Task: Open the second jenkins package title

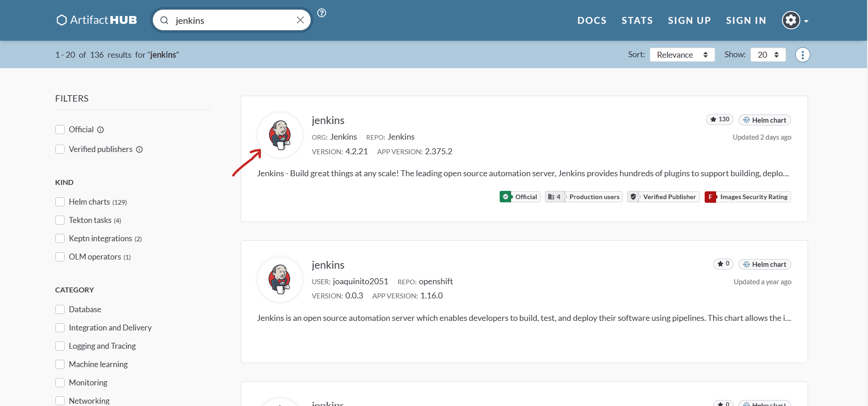Action: point(328,265)
